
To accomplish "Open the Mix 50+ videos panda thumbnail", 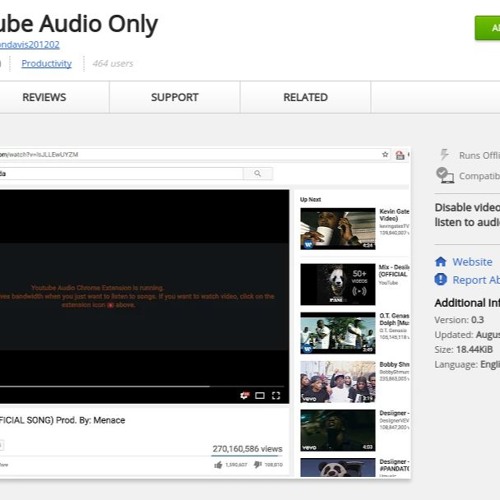I will 338,284.
